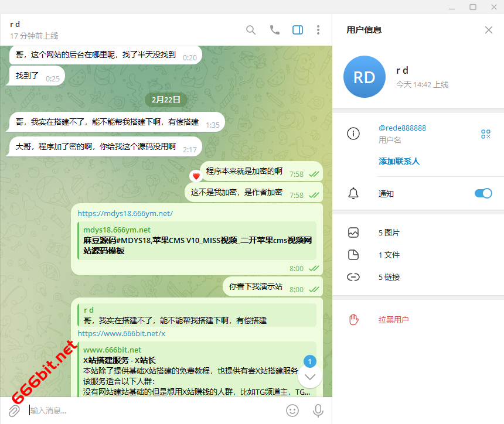Image resolution: width=504 pixels, height=424 pixels.
Task: Click 添加联系人 to add contact
Action: click(x=399, y=161)
